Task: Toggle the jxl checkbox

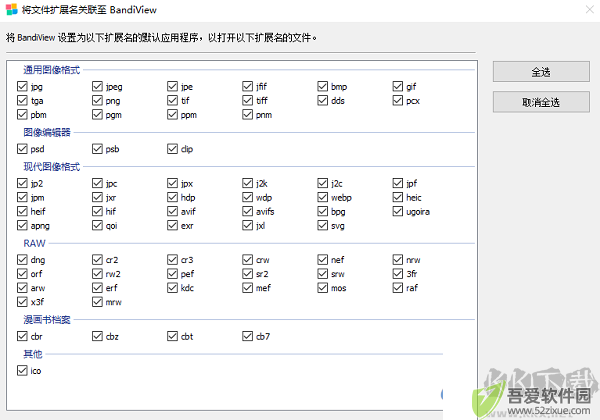Action: [247, 225]
